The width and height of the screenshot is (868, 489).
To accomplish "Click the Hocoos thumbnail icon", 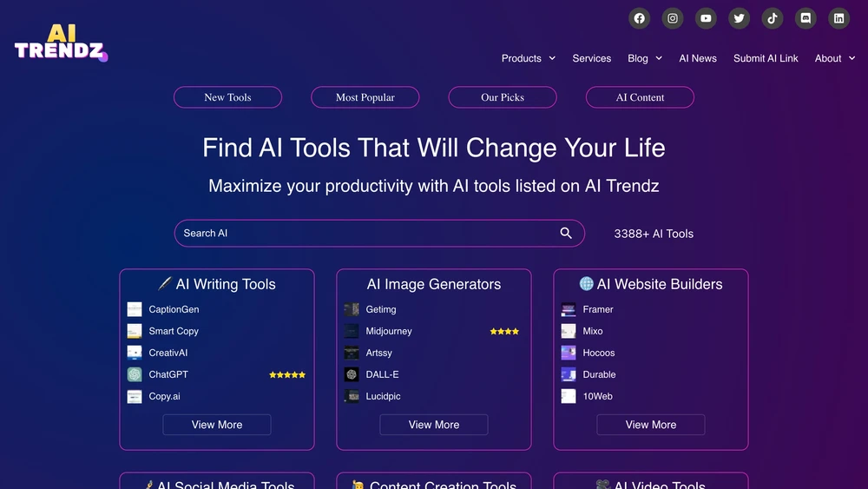I will tap(569, 353).
